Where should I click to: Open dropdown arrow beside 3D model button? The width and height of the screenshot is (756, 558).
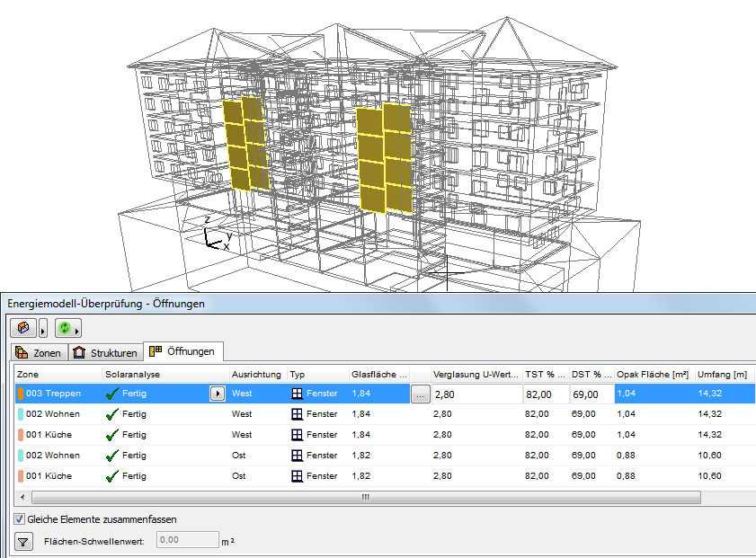(42, 328)
